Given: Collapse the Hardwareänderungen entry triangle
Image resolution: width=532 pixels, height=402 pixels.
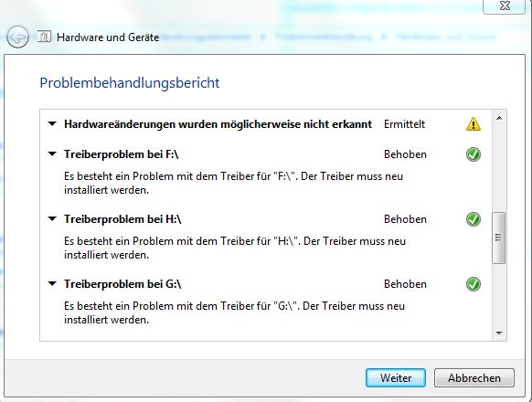Looking at the screenshot, I should [52, 124].
